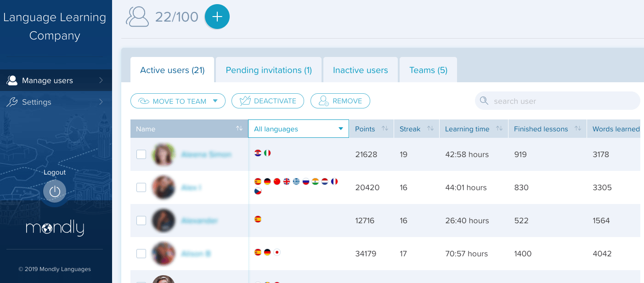644x283 pixels.
Task: Open the add user plus icon
Action: tap(217, 17)
